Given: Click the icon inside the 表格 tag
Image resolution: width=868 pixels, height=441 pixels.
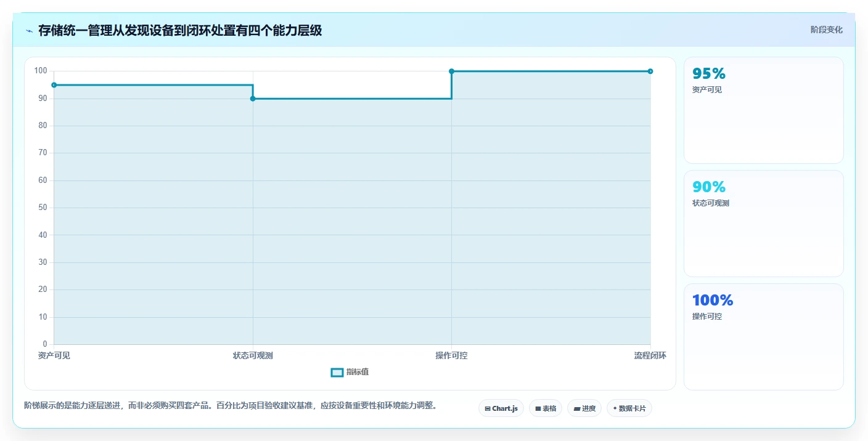Looking at the screenshot, I should click(x=538, y=408).
